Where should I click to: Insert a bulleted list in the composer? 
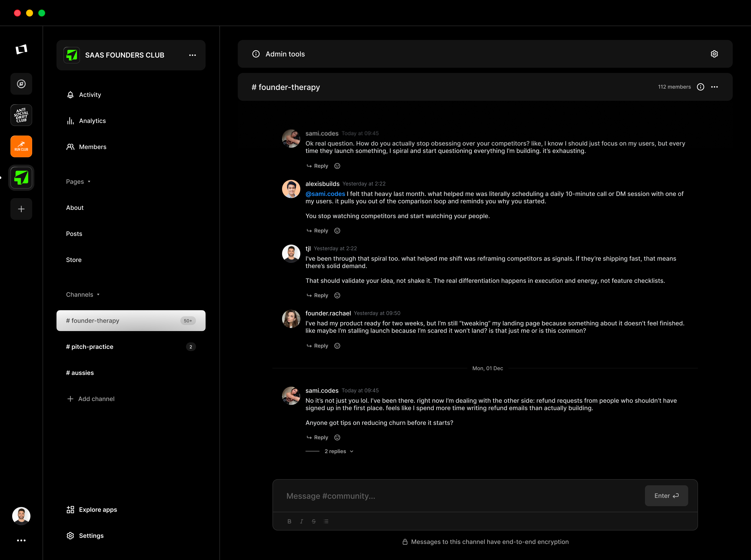pyautogui.click(x=326, y=521)
